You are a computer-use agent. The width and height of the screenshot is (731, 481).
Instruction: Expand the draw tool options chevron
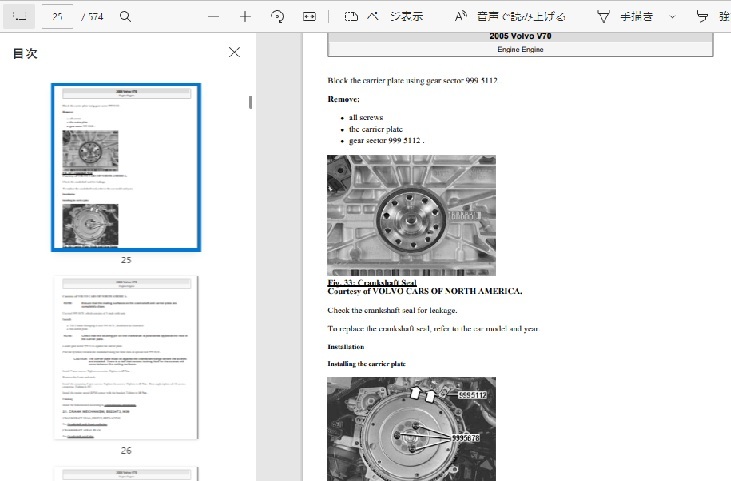(672, 17)
